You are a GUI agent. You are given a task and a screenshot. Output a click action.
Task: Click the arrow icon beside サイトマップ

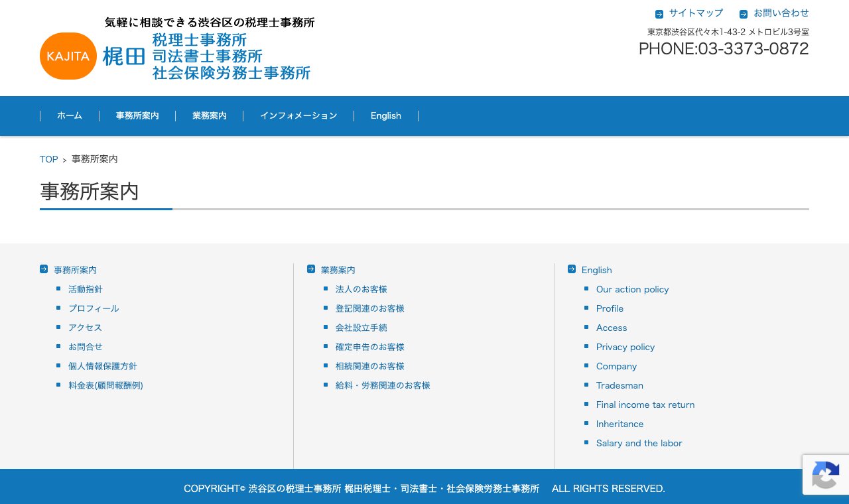tap(659, 14)
